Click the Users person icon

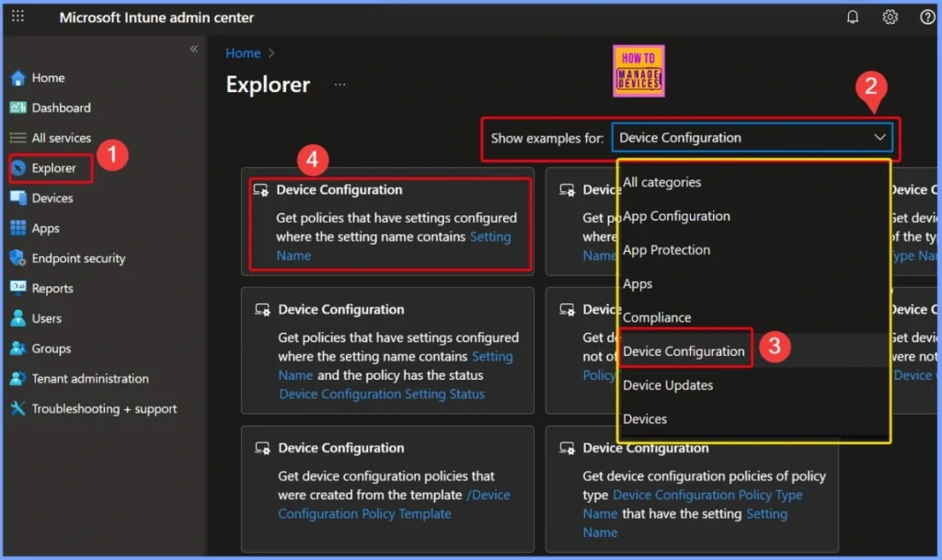point(18,318)
